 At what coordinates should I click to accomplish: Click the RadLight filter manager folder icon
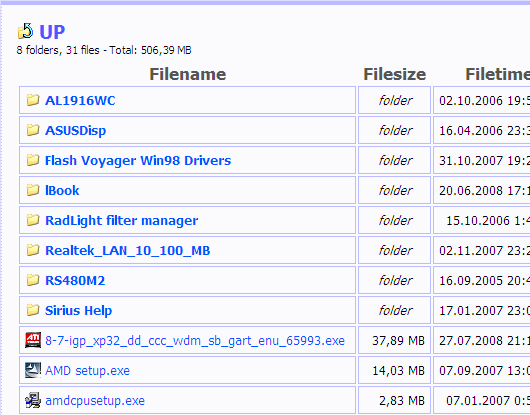pos(33,220)
